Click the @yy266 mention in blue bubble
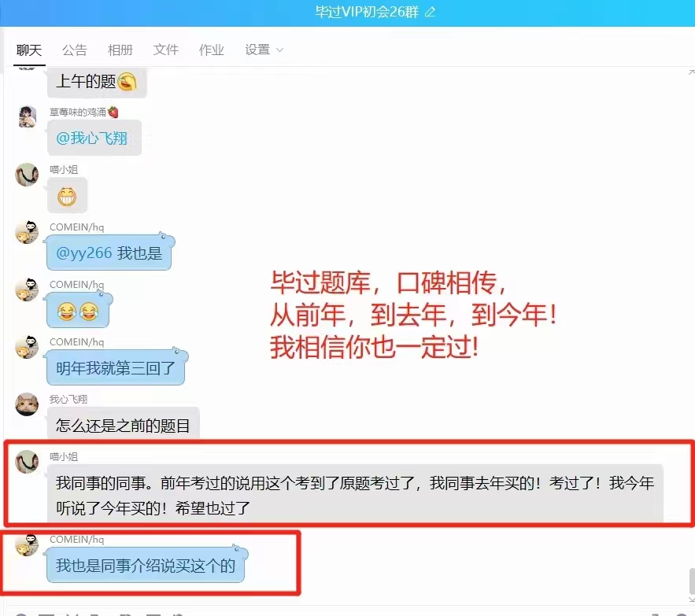Viewport: 695px width, 616px height. point(84,253)
